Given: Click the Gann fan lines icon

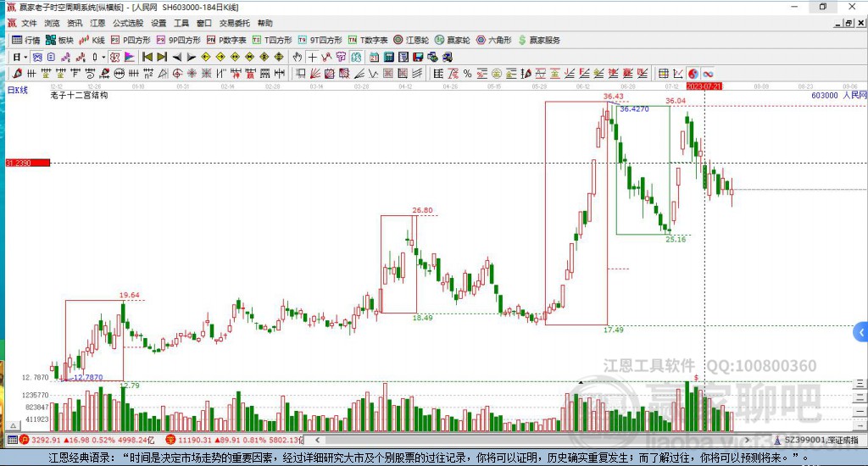Looking at the screenshot, I should [x=315, y=74].
